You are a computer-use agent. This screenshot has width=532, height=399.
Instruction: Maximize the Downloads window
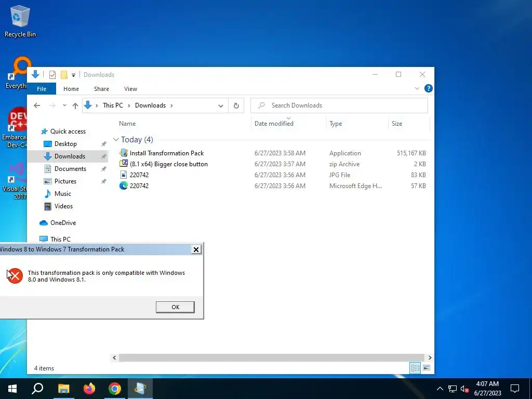tap(398, 74)
